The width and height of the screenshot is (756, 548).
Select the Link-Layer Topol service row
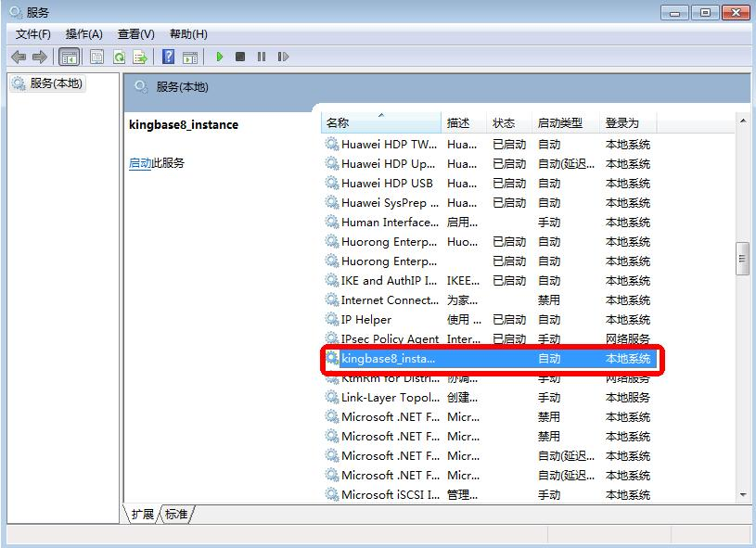tap(490, 397)
